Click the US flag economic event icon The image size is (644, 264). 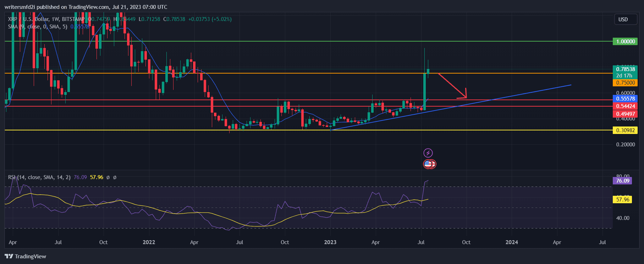click(x=428, y=164)
